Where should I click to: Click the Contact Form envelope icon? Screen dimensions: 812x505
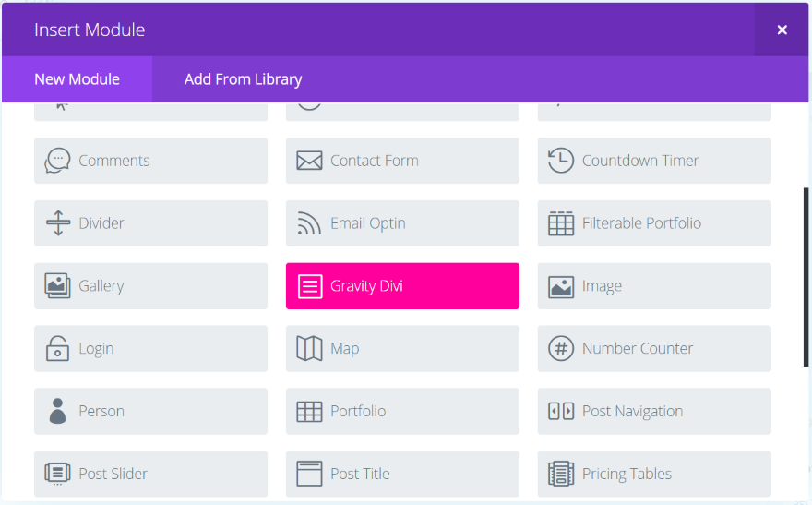(x=309, y=161)
